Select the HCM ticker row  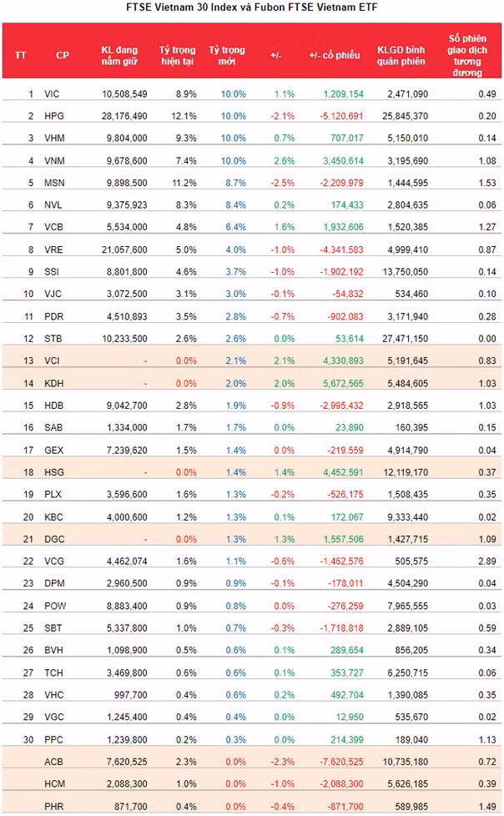[x=252, y=783]
